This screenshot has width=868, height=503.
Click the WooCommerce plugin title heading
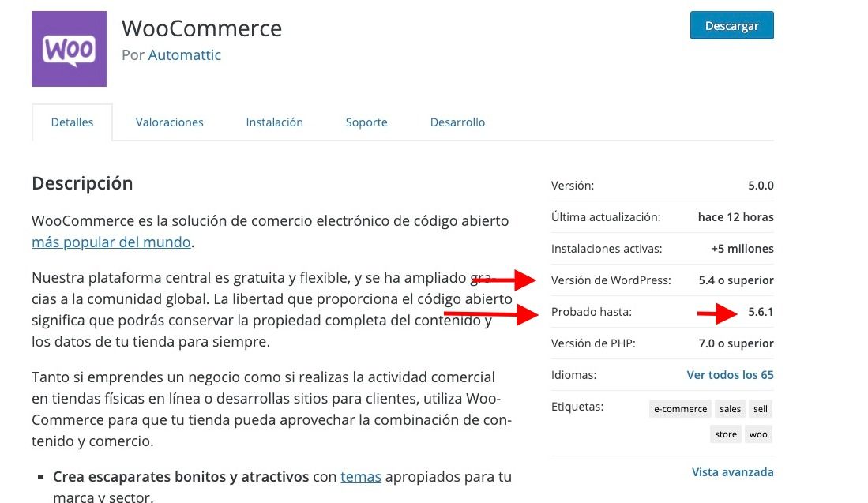click(x=201, y=28)
